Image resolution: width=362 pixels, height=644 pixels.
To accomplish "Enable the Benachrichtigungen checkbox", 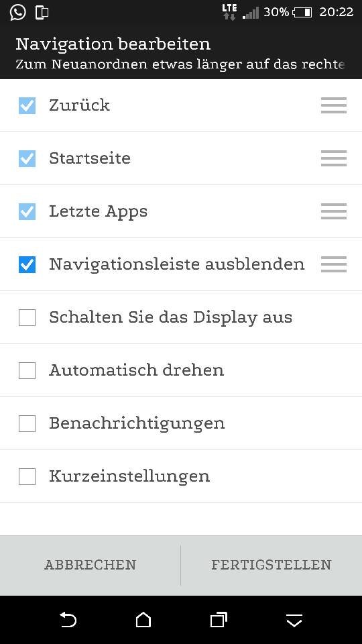I will pos(27,423).
